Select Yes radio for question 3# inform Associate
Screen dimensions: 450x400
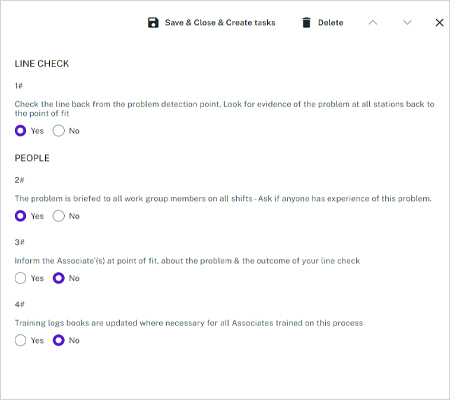(x=20, y=278)
